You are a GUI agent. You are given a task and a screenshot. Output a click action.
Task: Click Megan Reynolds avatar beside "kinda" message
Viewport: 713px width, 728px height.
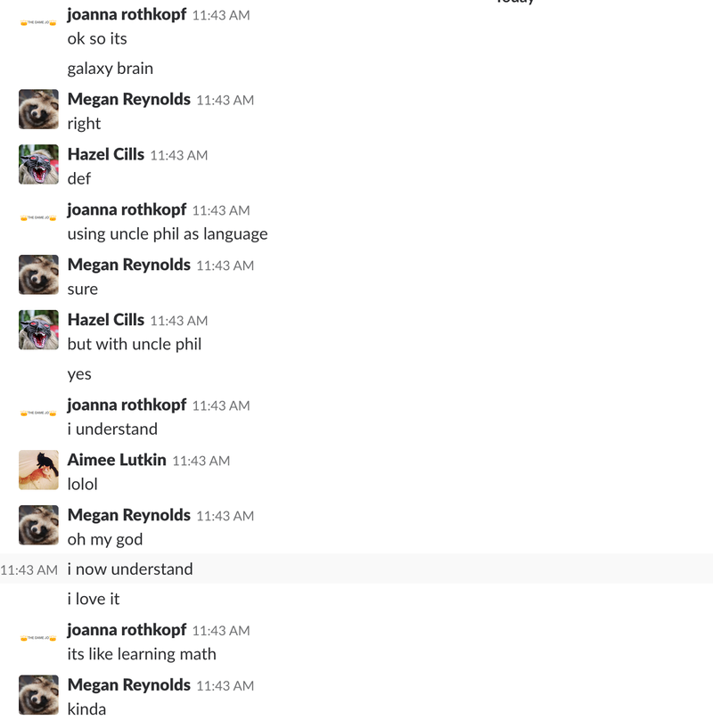pyautogui.click(x=38, y=695)
